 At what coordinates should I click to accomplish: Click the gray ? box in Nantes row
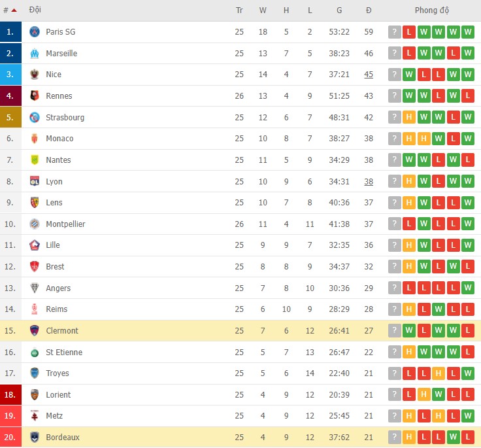tap(394, 160)
